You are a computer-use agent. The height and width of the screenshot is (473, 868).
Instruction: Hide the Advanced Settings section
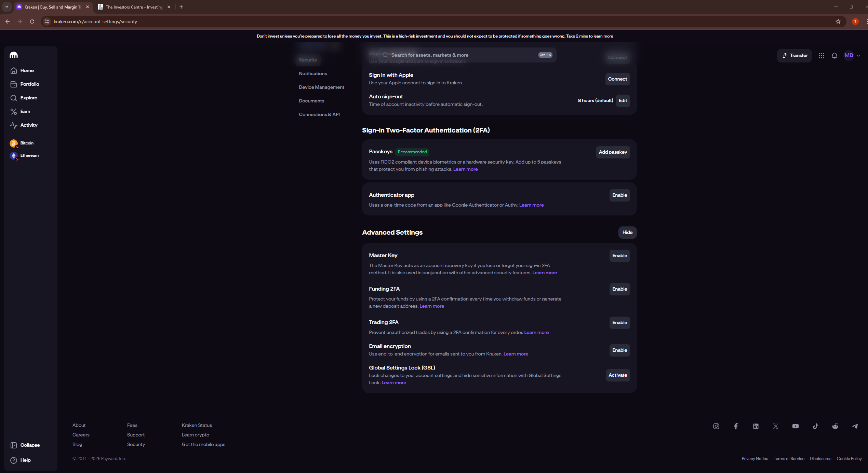click(627, 233)
